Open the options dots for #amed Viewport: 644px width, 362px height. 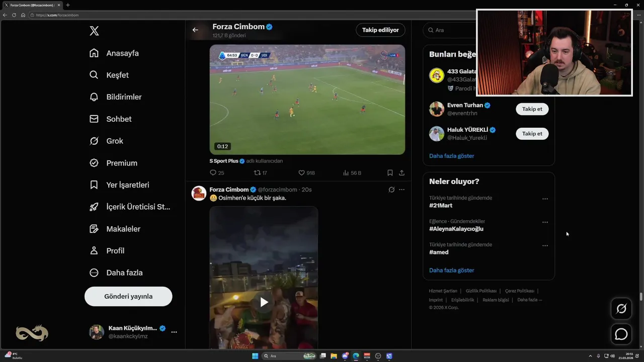tap(545, 246)
